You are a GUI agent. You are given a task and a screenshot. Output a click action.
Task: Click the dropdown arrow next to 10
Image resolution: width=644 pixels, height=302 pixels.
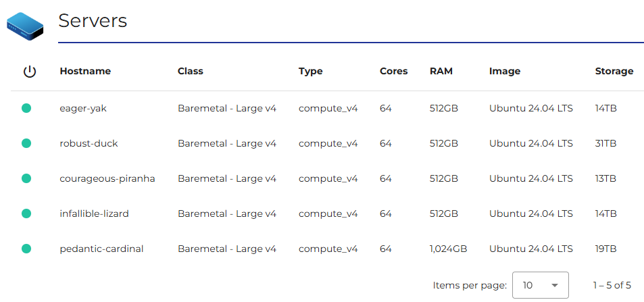click(555, 286)
